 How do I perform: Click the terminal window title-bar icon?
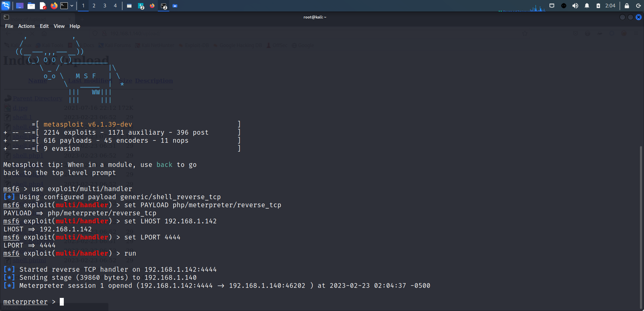coord(6,17)
